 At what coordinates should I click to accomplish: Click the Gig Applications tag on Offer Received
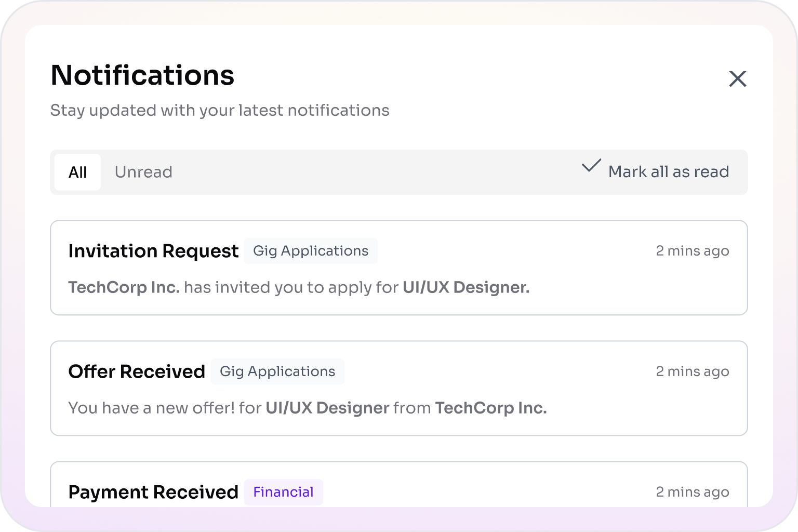click(277, 371)
